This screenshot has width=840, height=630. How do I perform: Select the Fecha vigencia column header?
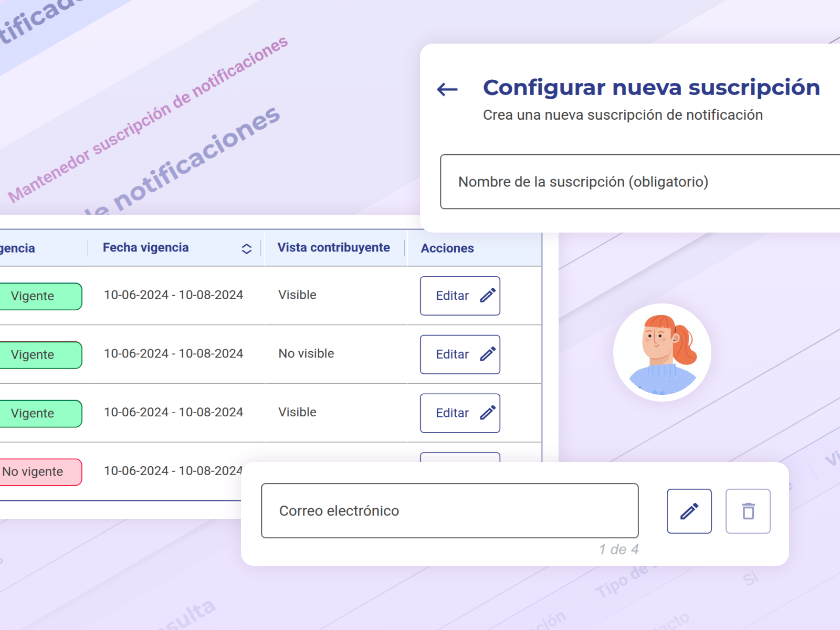[x=146, y=248]
